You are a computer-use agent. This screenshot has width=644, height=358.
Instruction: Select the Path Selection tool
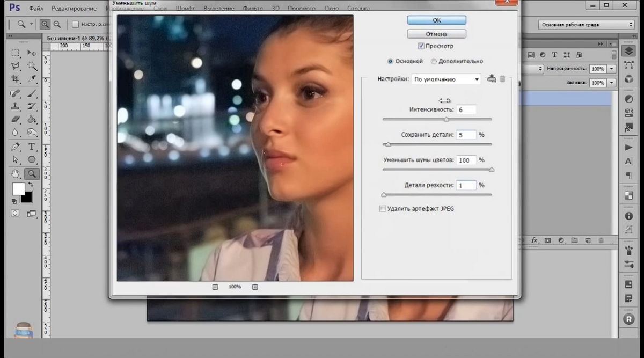(x=16, y=159)
